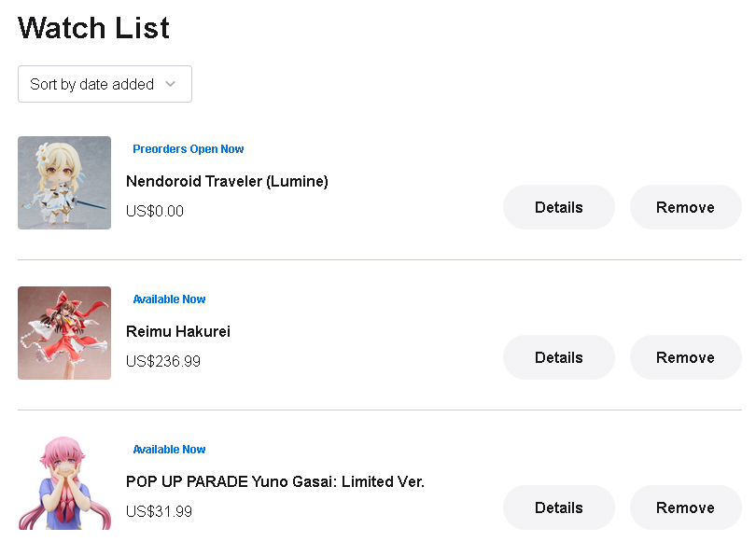This screenshot has height=556, width=756.
Task: Click the Nendoroid Traveler (Lumine) thumbnail
Action: tap(64, 183)
